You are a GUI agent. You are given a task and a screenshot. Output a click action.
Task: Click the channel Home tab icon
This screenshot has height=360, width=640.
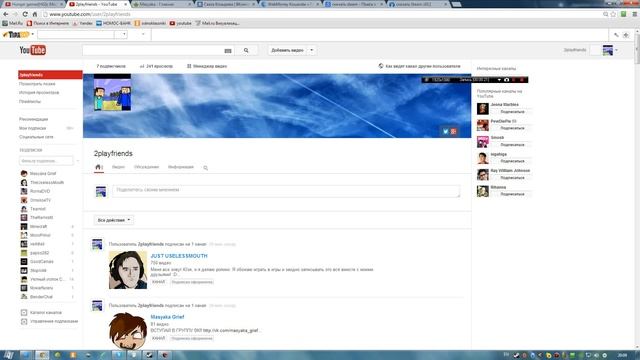tap(98, 167)
